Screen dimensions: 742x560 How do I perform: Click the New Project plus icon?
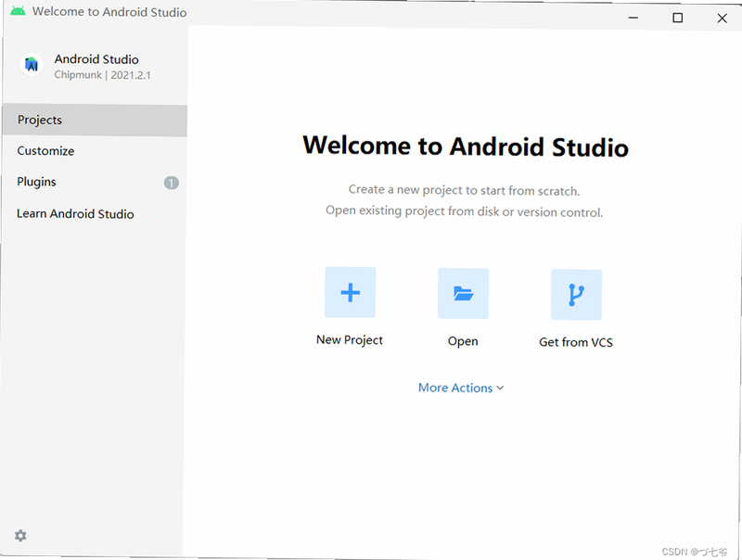(351, 292)
